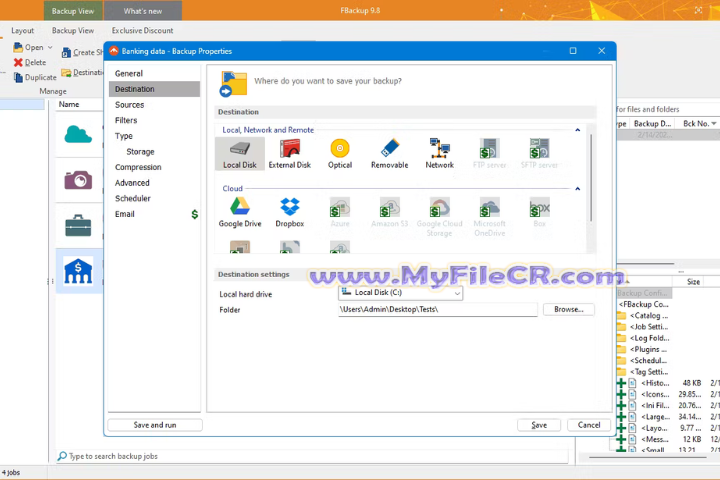The width and height of the screenshot is (720, 480).
Task: Open the Layout ribbon tab
Action: (x=22, y=31)
